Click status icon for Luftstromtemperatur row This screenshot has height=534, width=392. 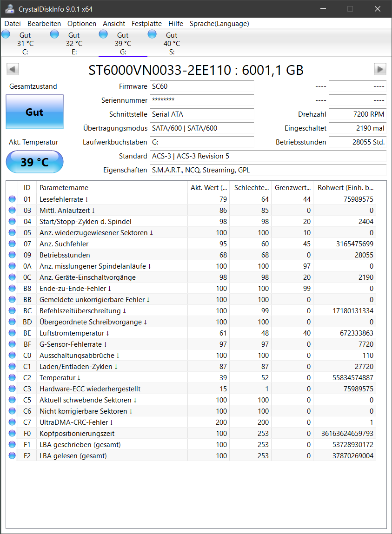click(x=12, y=333)
